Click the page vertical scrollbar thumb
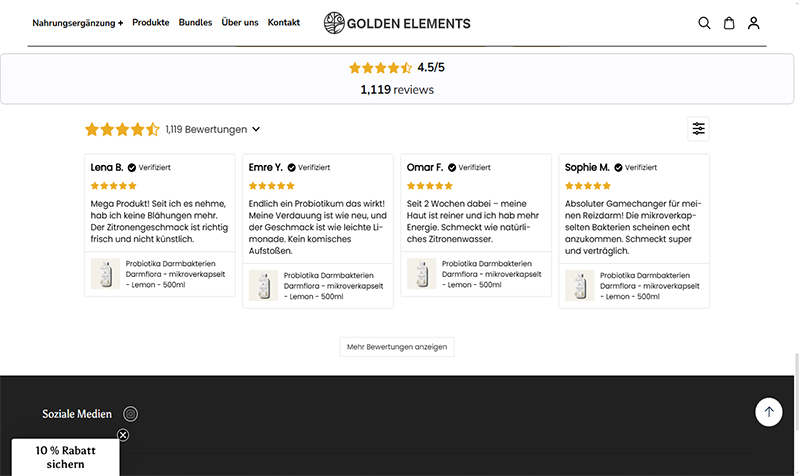Image resolution: width=800 pixels, height=476 pixels. point(797,392)
